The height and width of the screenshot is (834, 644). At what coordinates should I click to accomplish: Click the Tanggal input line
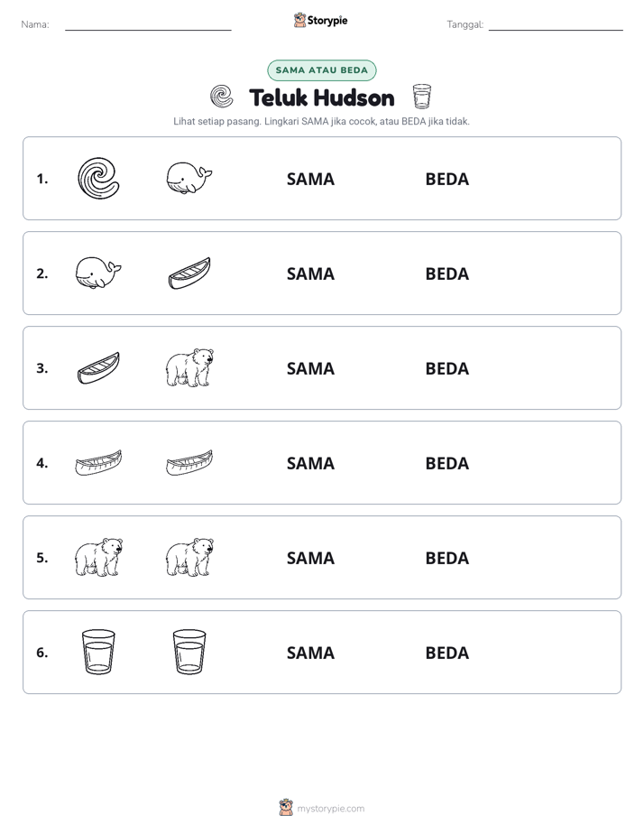556,25
